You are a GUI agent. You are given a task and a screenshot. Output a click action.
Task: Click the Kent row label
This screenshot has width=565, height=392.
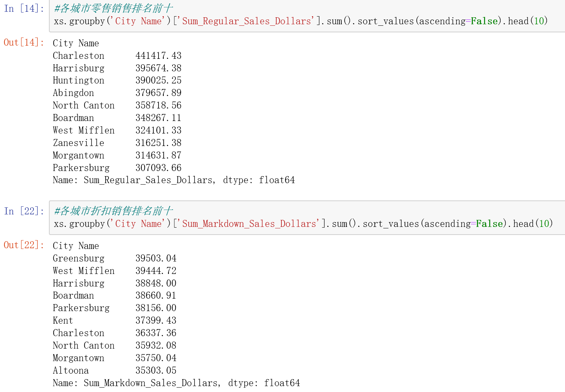click(63, 321)
